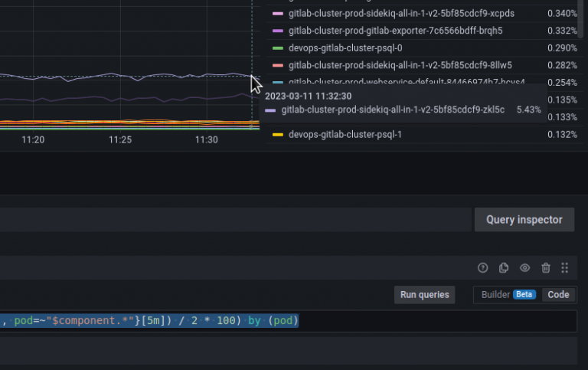Click the 11:25 mark on the time axis
This screenshot has height=370, width=588.
[120, 139]
